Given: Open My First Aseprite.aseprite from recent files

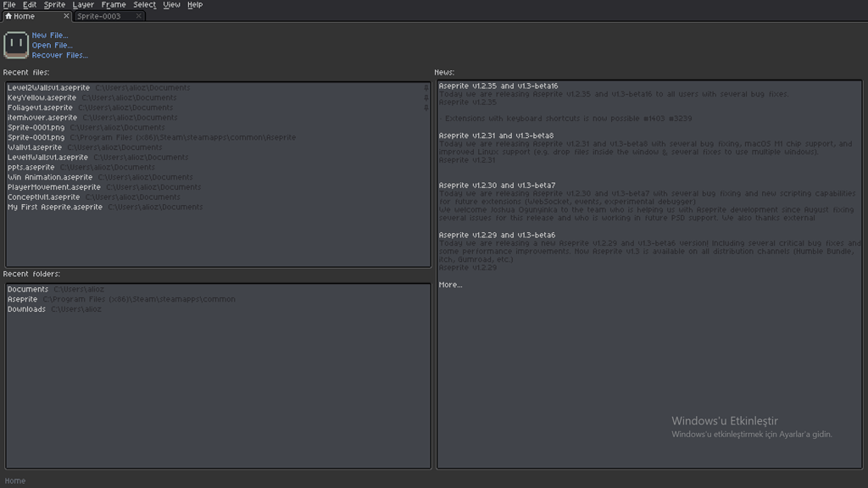Looking at the screenshot, I should [53, 207].
